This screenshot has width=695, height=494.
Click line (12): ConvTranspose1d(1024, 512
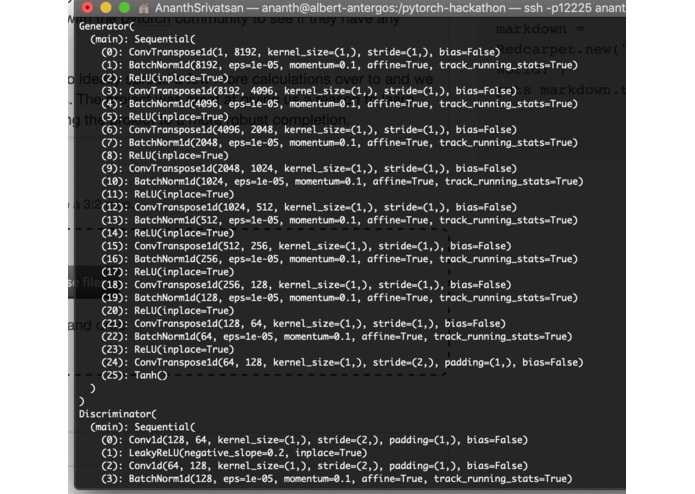tap(309, 207)
